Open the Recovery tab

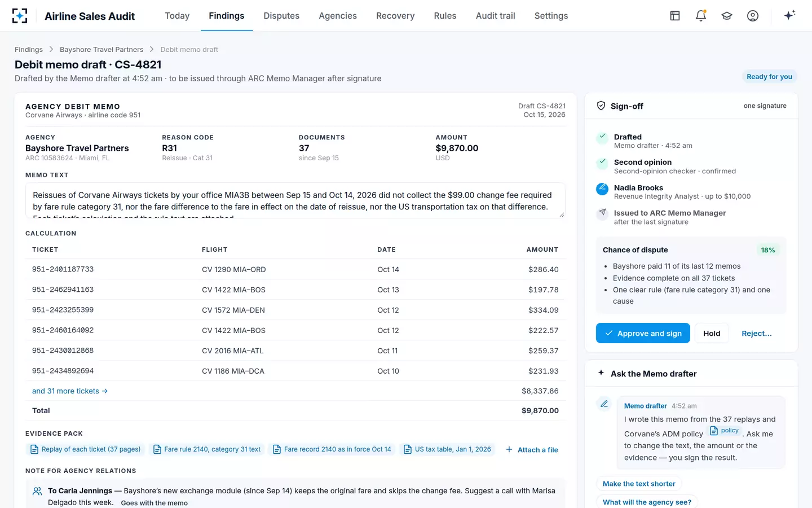click(x=395, y=16)
